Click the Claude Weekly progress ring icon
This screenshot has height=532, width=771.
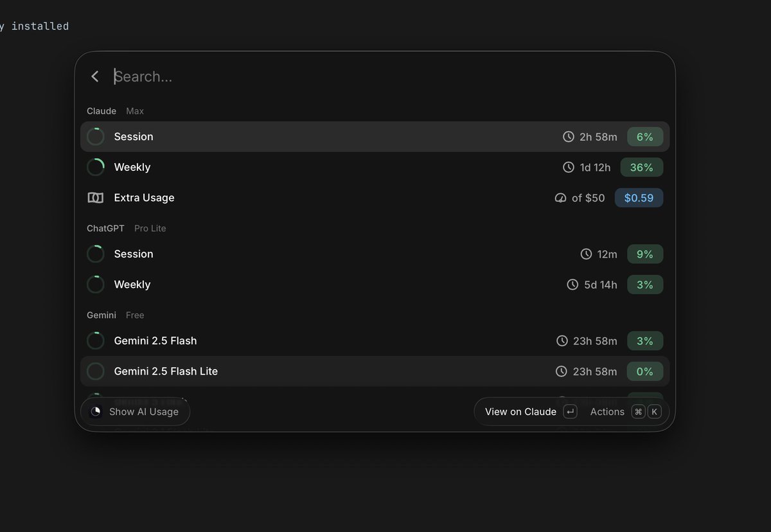pos(96,167)
